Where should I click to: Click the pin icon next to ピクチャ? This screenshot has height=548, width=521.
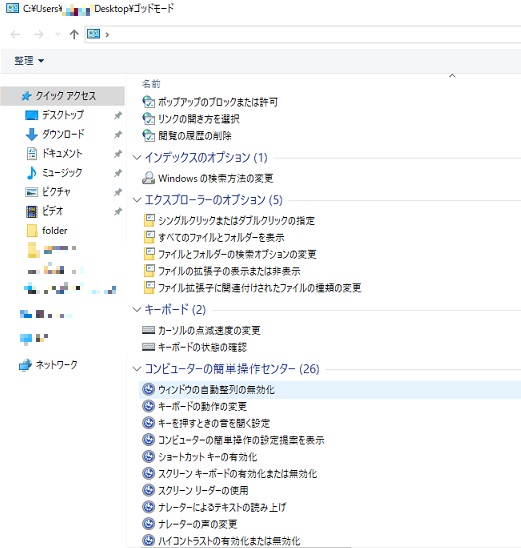click(118, 192)
